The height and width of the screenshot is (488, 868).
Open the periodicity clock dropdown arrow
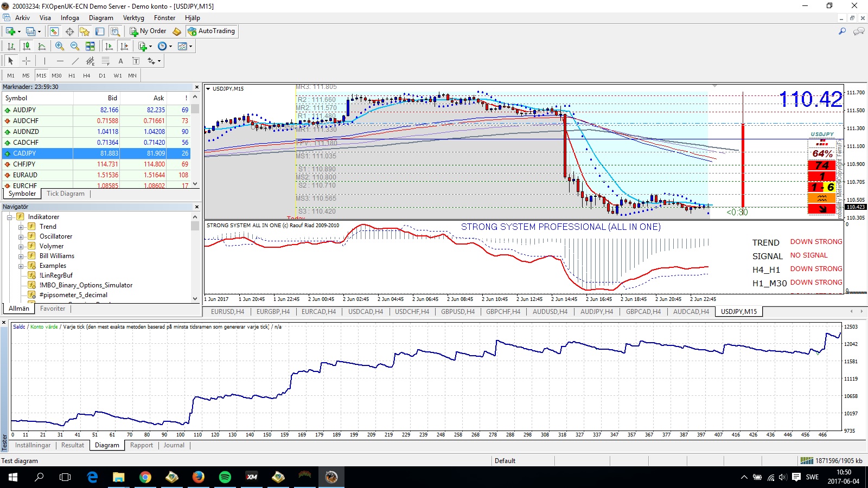[170, 46]
